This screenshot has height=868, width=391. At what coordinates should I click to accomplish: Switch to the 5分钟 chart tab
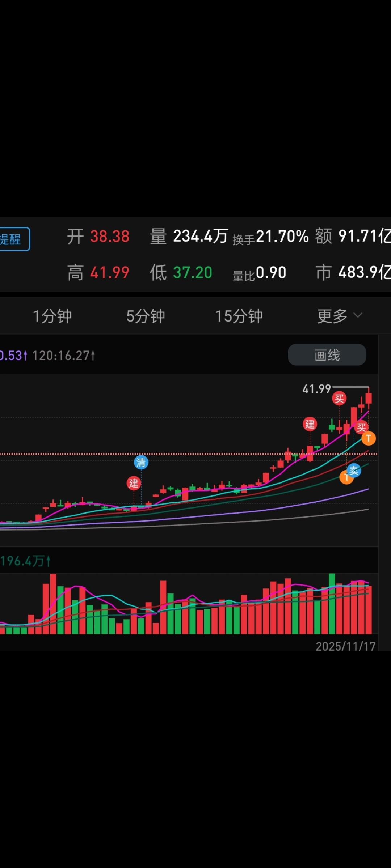(x=146, y=316)
